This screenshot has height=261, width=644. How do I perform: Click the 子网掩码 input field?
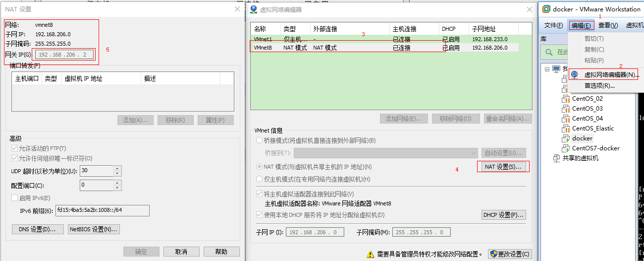422,232
